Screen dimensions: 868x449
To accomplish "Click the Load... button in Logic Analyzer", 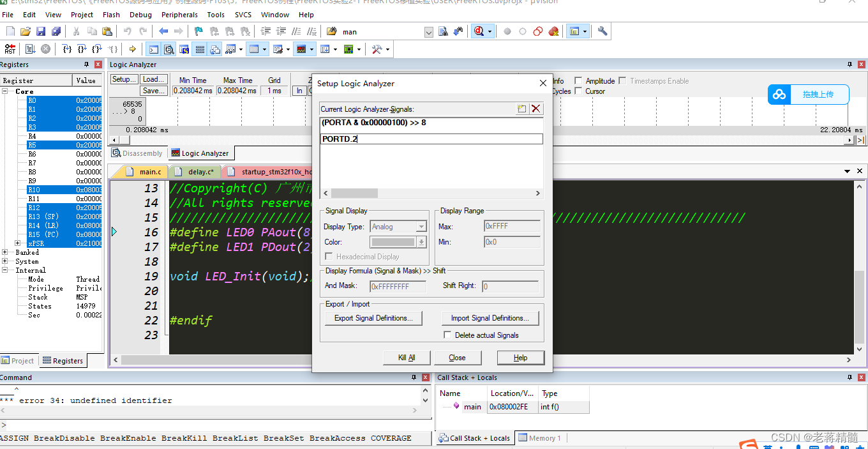I will (x=154, y=79).
